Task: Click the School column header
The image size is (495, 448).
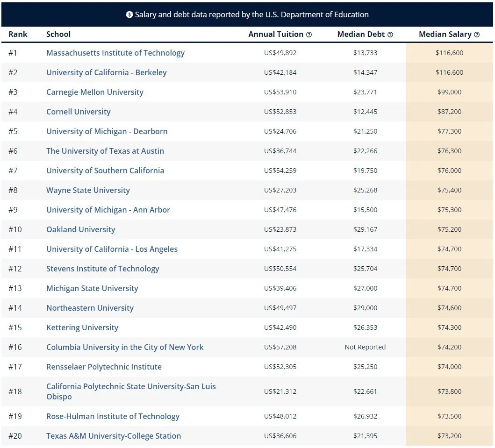Action: click(58, 34)
